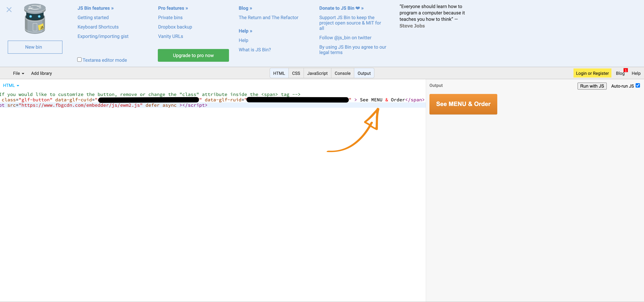Screen dimensions: 644x302
Task: Close the help/info panel via the X
Action: pyautogui.click(x=9, y=10)
